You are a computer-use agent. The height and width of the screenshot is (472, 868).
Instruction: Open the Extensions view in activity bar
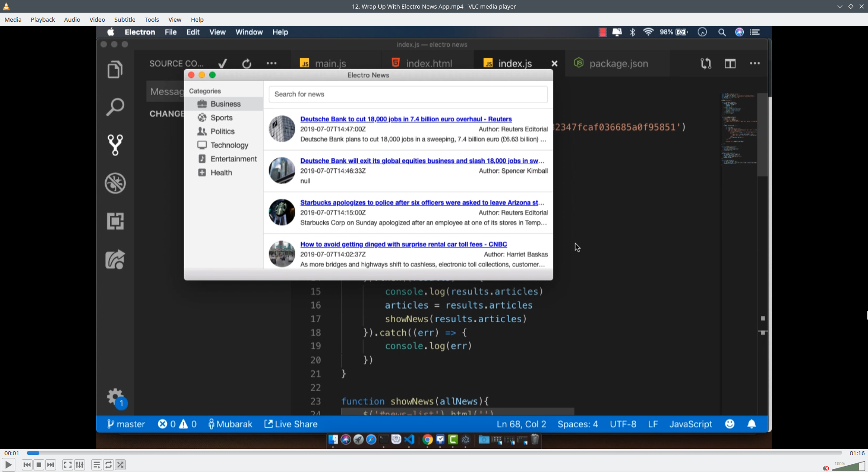click(x=115, y=221)
